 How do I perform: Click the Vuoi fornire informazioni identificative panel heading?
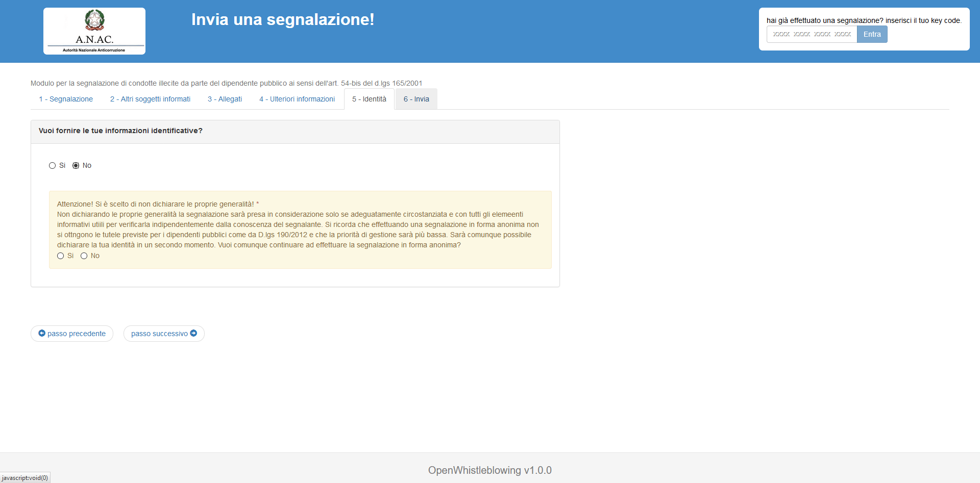pos(120,131)
